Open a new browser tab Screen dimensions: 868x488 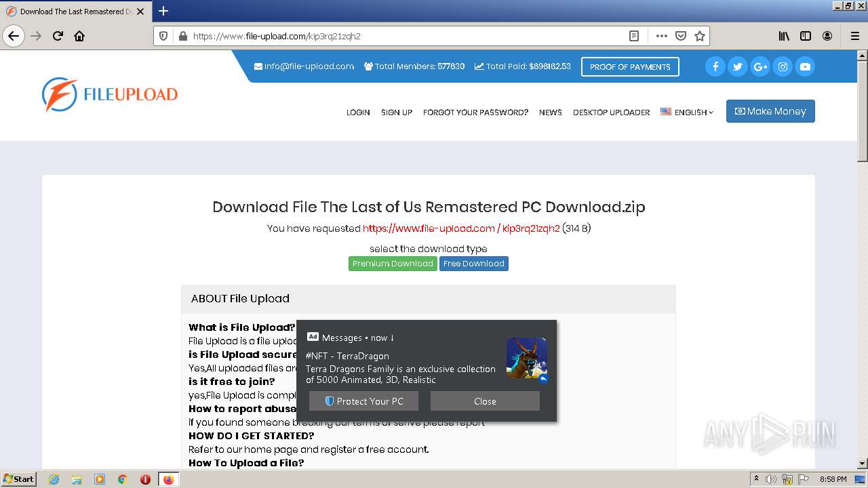tap(163, 11)
